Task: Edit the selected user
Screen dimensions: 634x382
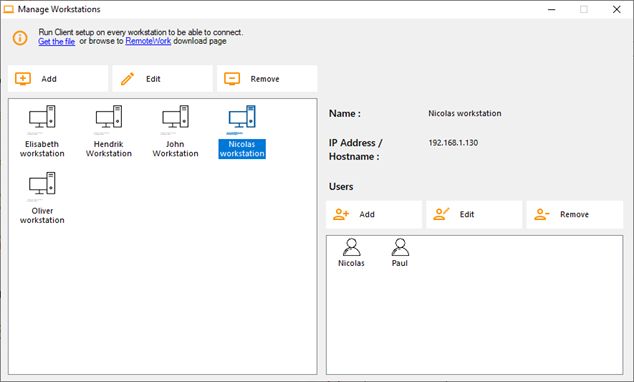Action: tap(474, 214)
